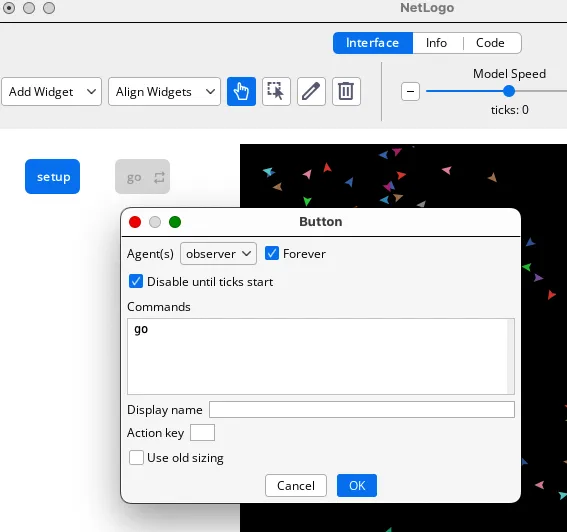Switch to the Interface tab
This screenshot has width=567, height=532.
[372, 43]
